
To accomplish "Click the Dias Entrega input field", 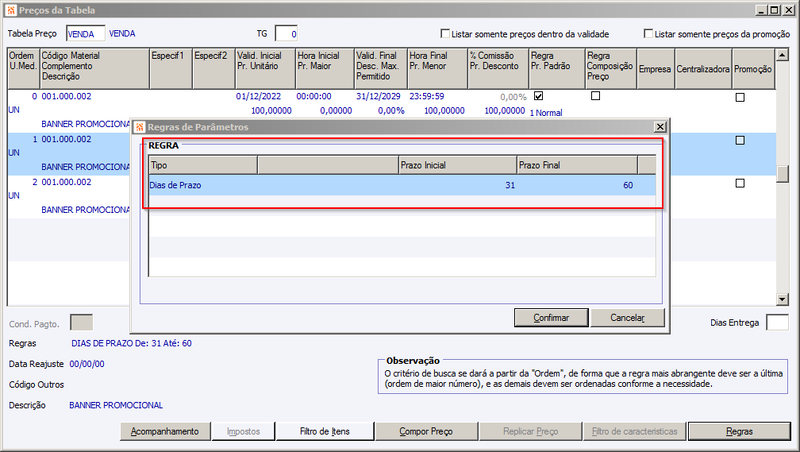I will [x=777, y=322].
